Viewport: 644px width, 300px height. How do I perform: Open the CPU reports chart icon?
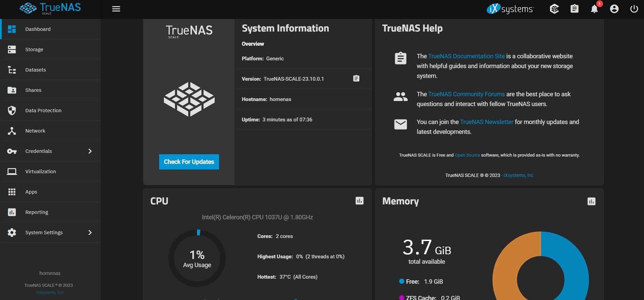[x=360, y=201]
